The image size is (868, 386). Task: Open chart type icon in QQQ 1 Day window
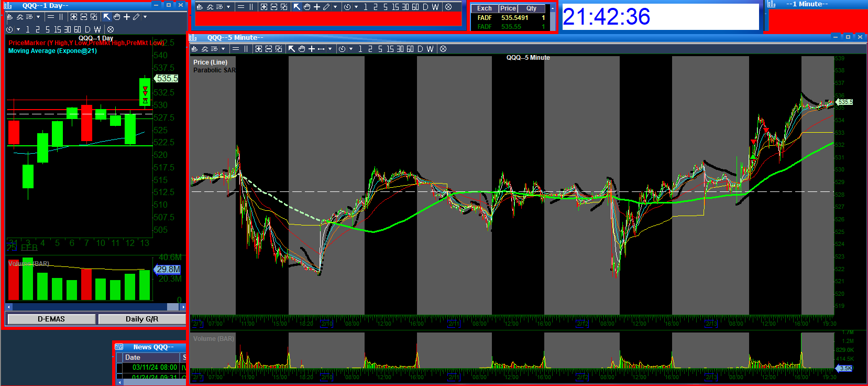[x=9, y=17]
